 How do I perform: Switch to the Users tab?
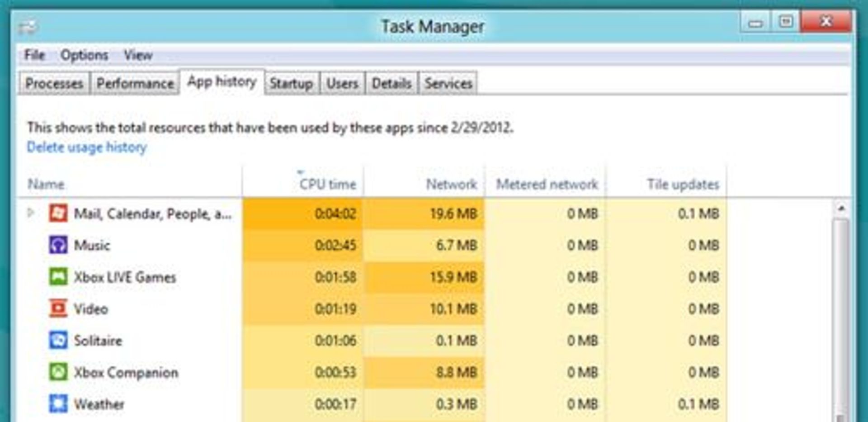click(x=342, y=83)
